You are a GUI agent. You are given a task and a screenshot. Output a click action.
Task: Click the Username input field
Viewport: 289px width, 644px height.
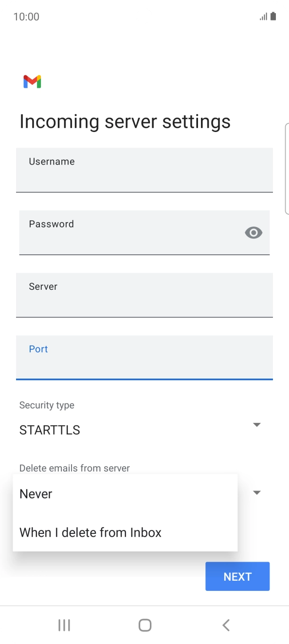point(144,170)
